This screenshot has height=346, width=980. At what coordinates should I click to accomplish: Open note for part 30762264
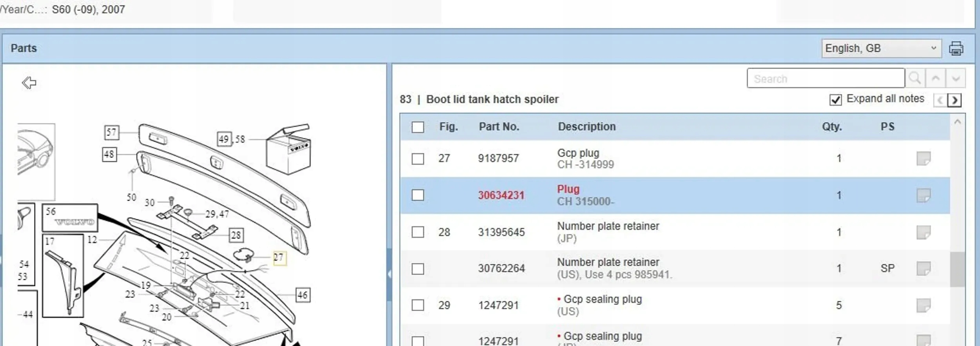[923, 268]
